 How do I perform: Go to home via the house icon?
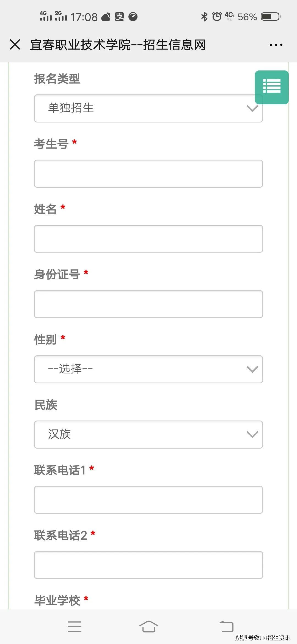pos(148,626)
